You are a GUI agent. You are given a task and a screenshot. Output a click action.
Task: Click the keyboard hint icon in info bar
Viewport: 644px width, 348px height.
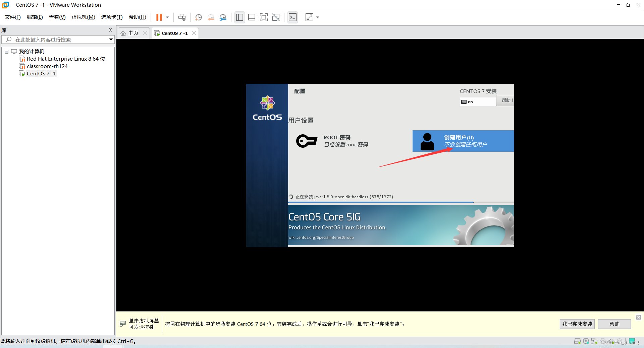123,324
